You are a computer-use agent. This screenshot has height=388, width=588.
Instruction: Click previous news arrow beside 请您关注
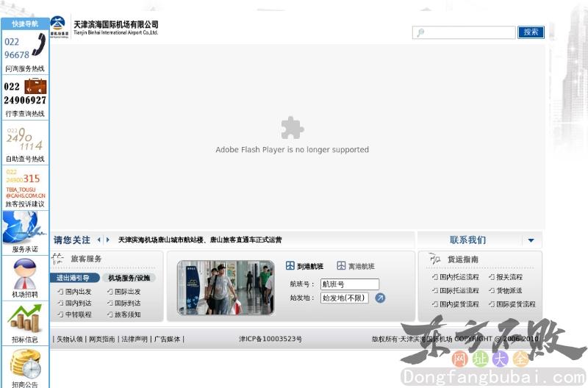click(98, 240)
